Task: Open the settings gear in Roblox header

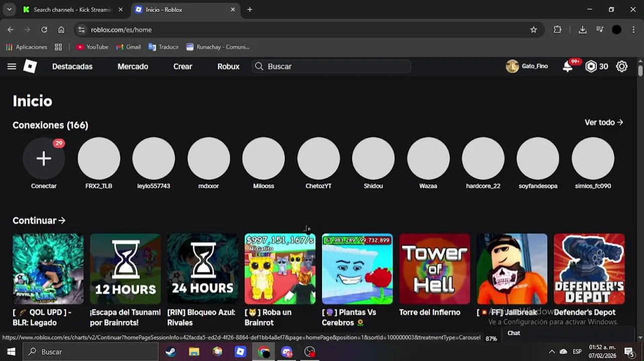Action: coord(622,66)
